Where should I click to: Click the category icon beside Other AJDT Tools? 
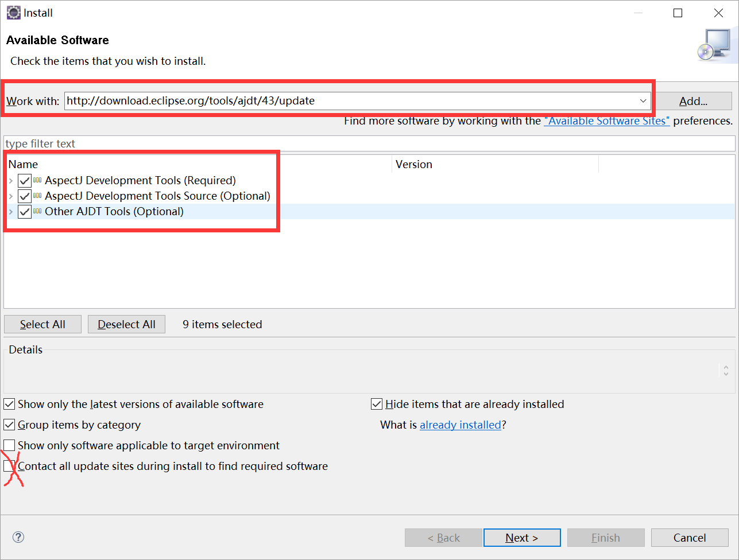(37, 211)
